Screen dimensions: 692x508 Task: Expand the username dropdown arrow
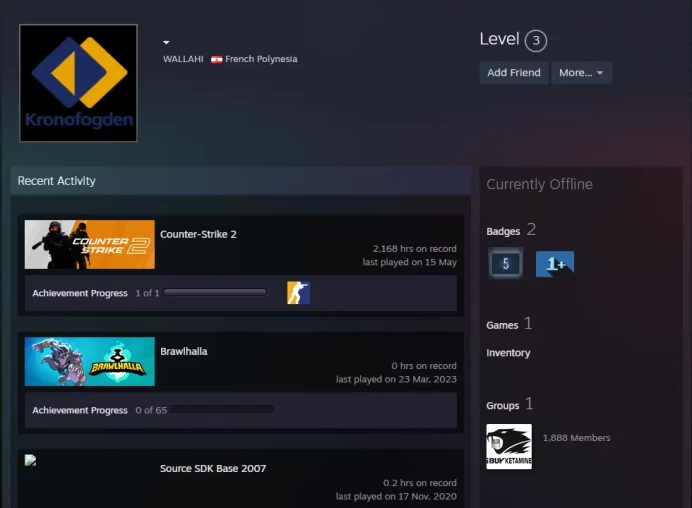click(166, 43)
